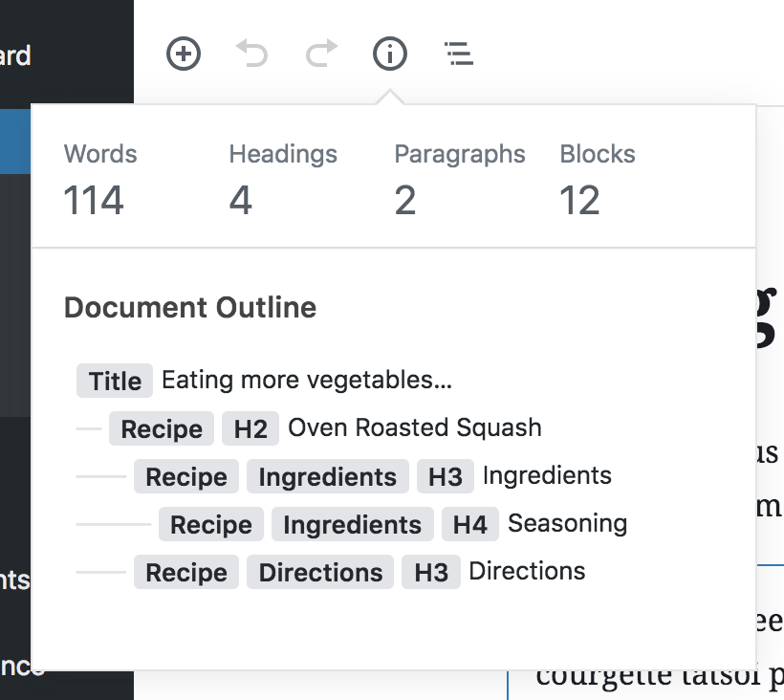Screen dimensions: 784x700
Task: Click the Document Outline heading
Action: click(x=190, y=308)
